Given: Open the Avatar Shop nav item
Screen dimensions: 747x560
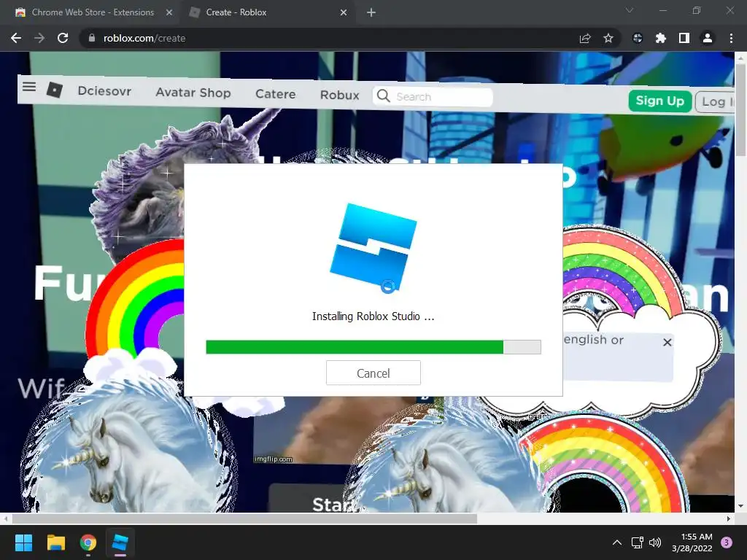Looking at the screenshot, I should [x=193, y=93].
